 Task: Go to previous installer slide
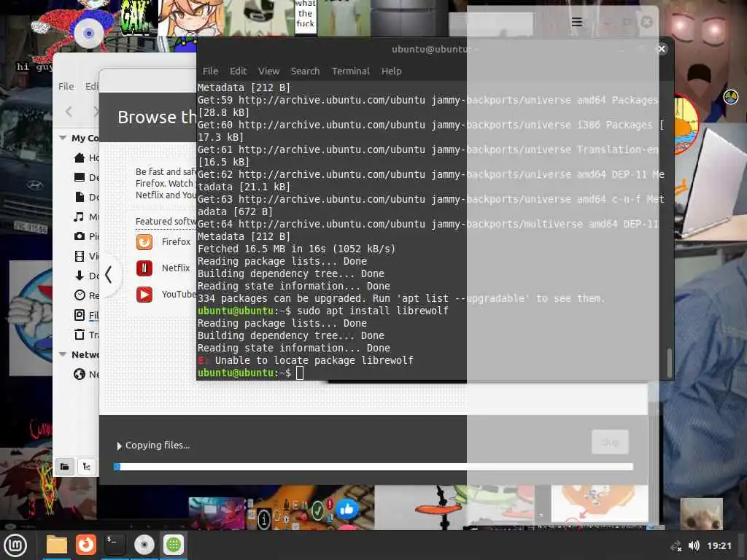pyautogui.click(x=109, y=274)
